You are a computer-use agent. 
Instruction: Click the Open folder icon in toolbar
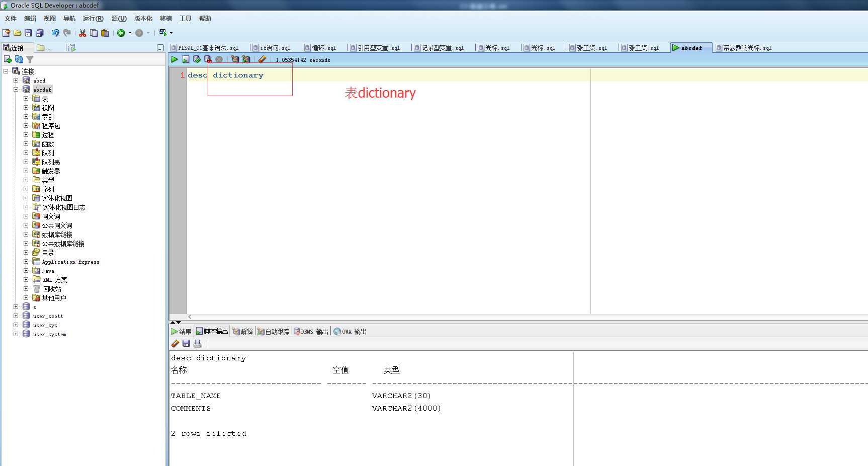click(x=17, y=33)
